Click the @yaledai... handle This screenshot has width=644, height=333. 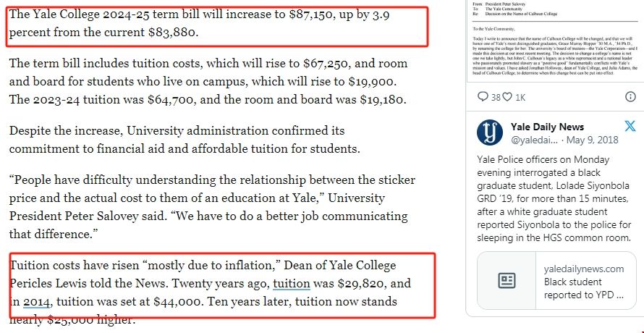[x=538, y=140]
